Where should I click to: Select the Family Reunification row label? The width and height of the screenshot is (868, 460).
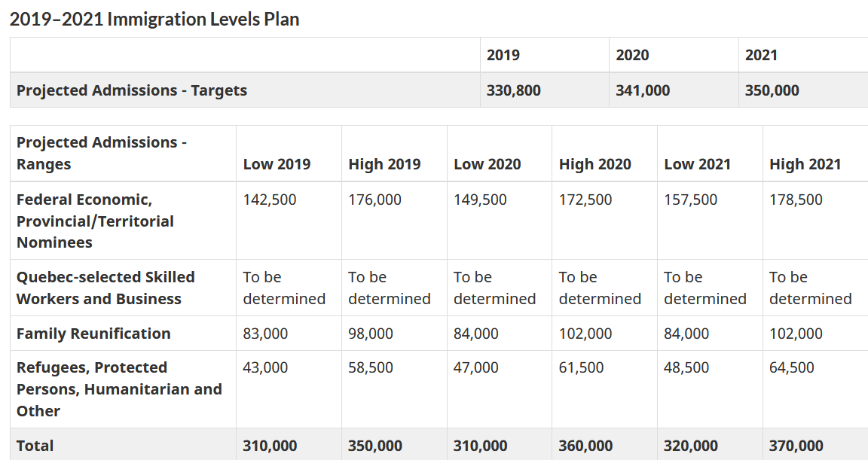[x=93, y=334]
